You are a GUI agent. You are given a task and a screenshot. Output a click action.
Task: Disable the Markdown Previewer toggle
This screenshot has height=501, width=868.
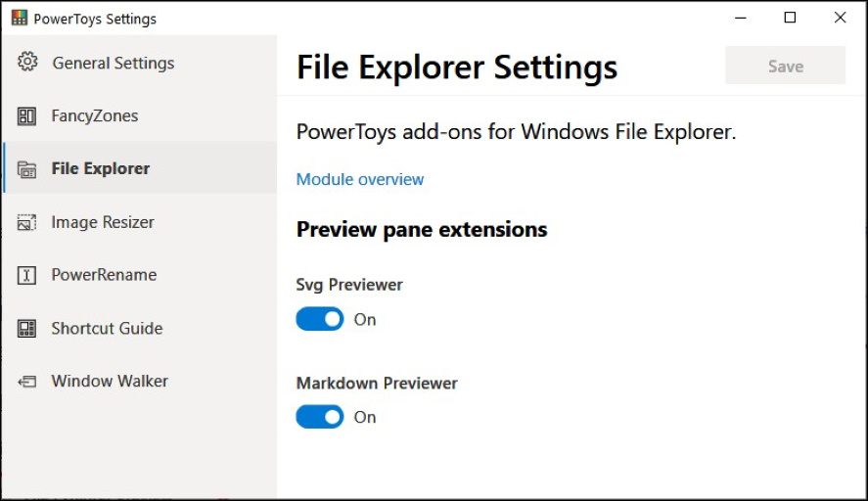[320, 418]
